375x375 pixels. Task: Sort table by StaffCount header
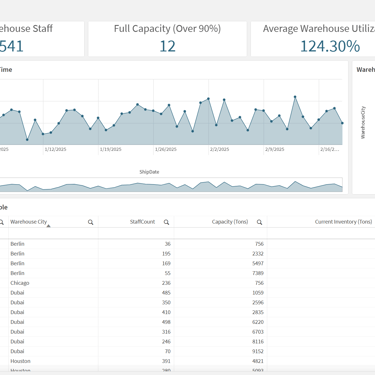(x=142, y=222)
